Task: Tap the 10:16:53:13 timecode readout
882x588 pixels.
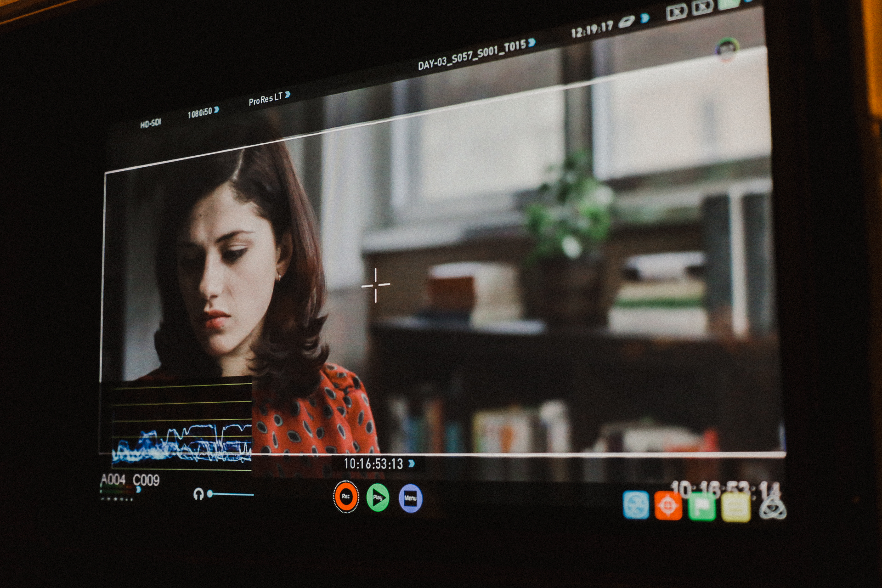Action: (373, 464)
